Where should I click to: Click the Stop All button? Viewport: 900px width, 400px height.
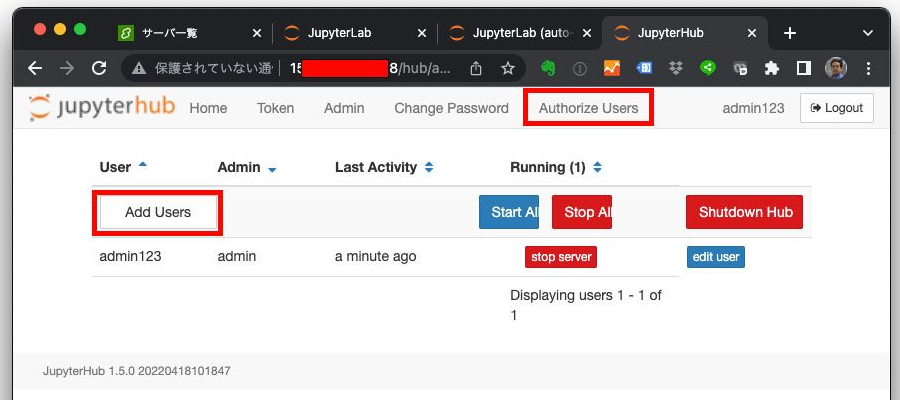(x=582, y=212)
